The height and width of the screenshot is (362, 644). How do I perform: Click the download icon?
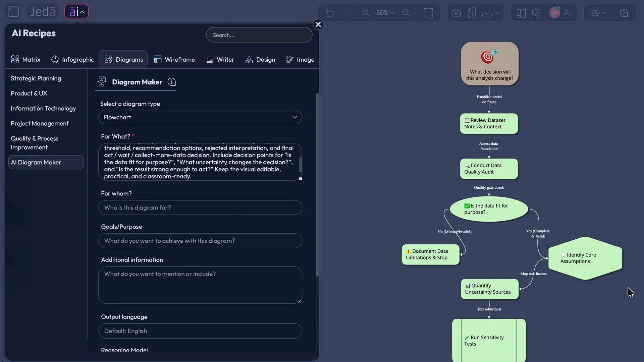pos(487,13)
